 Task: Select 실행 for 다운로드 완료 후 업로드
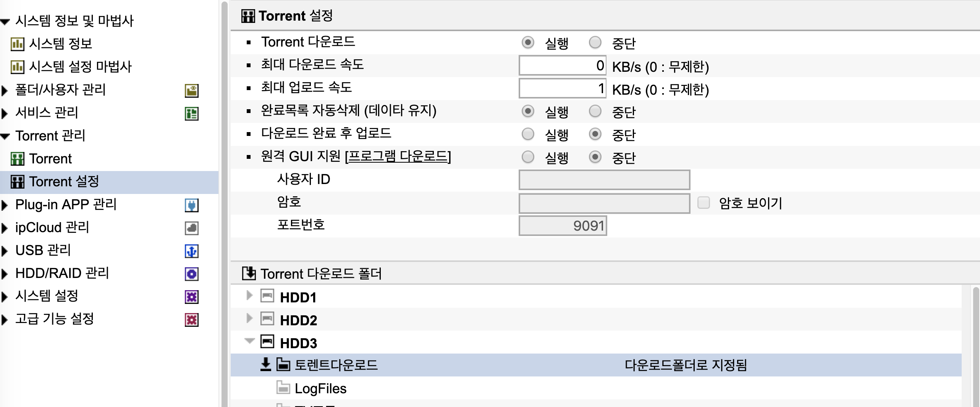click(528, 134)
